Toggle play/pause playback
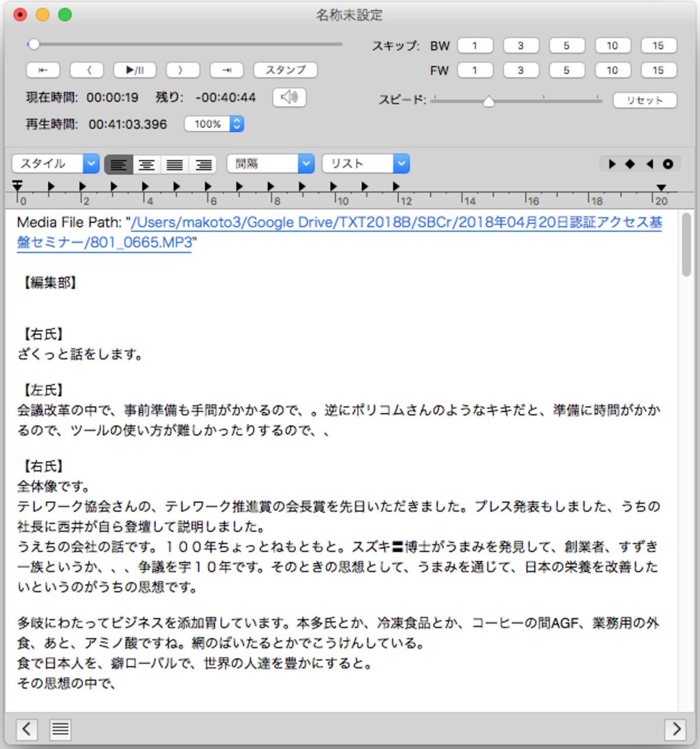Screen dimensions: 700x749 [x=135, y=70]
